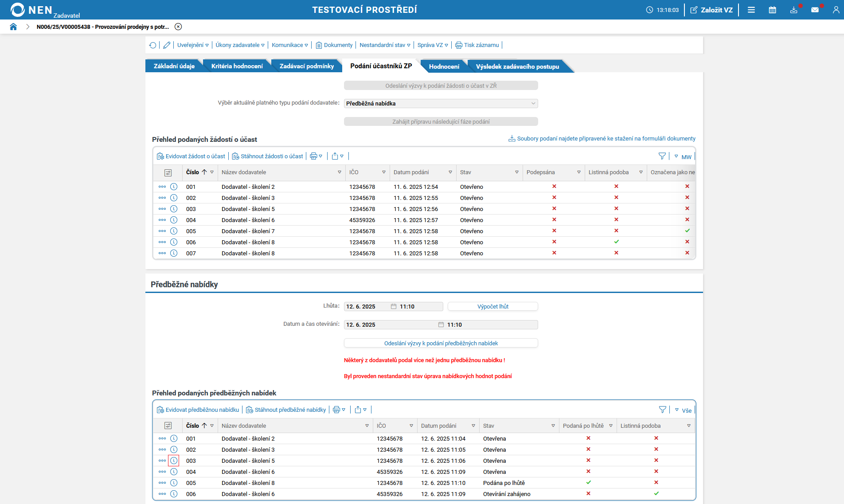This screenshot has height=504, width=844.
Task: Click the Výpočet lhůt button
Action: click(x=492, y=306)
